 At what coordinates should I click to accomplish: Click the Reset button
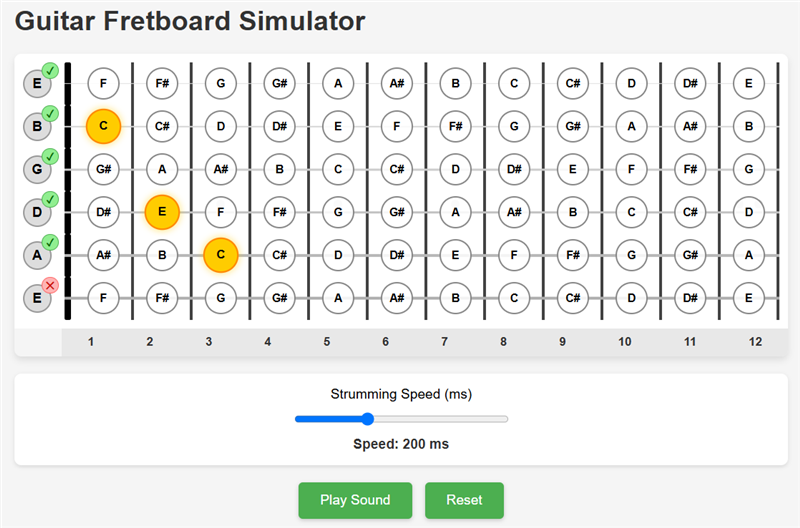click(x=464, y=500)
